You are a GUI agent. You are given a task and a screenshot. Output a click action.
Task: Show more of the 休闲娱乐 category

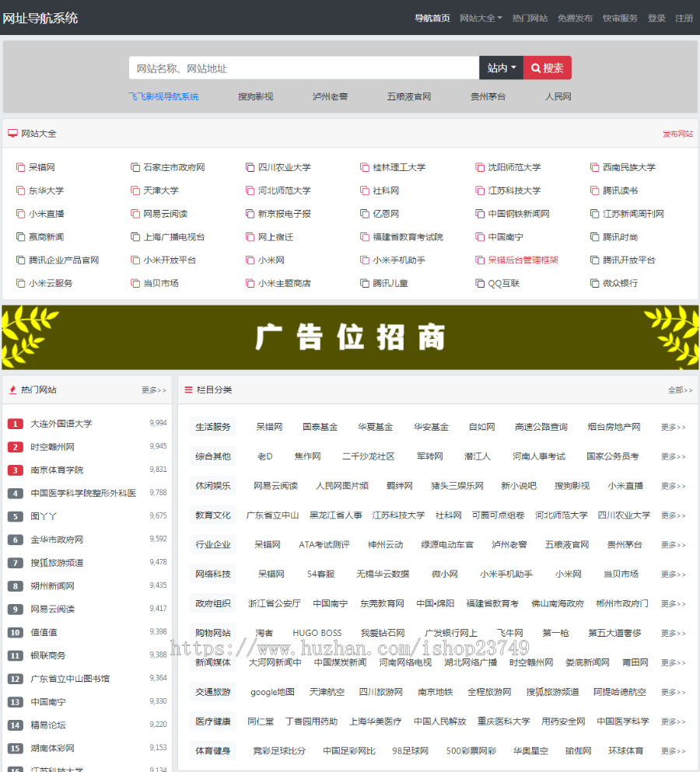tap(674, 486)
